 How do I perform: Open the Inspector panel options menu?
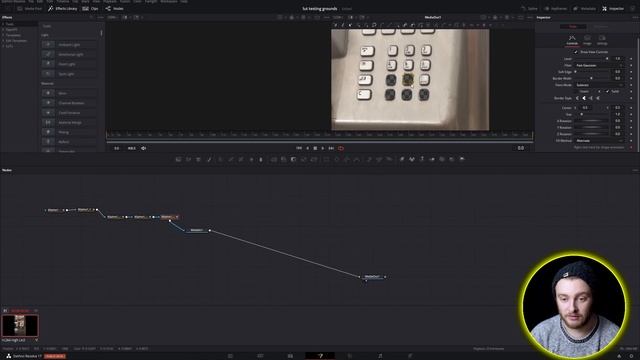pyautogui.click(x=635, y=18)
